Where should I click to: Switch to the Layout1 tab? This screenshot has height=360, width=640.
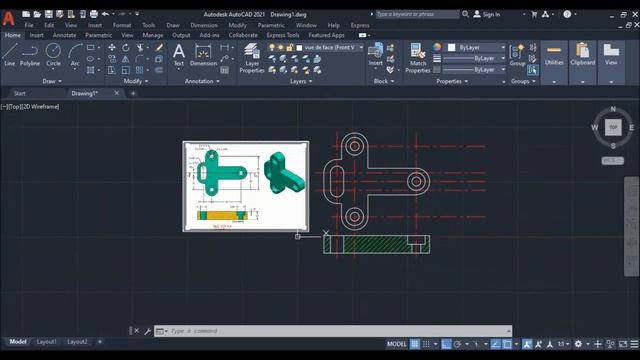point(47,342)
